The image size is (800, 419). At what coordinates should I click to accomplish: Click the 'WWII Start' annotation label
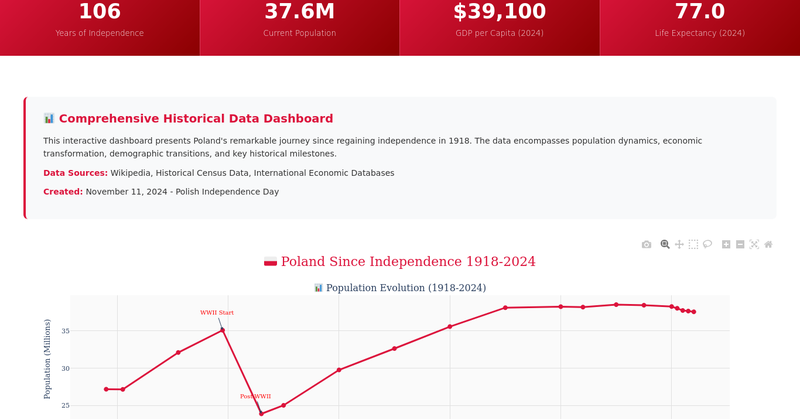tap(217, 313)
